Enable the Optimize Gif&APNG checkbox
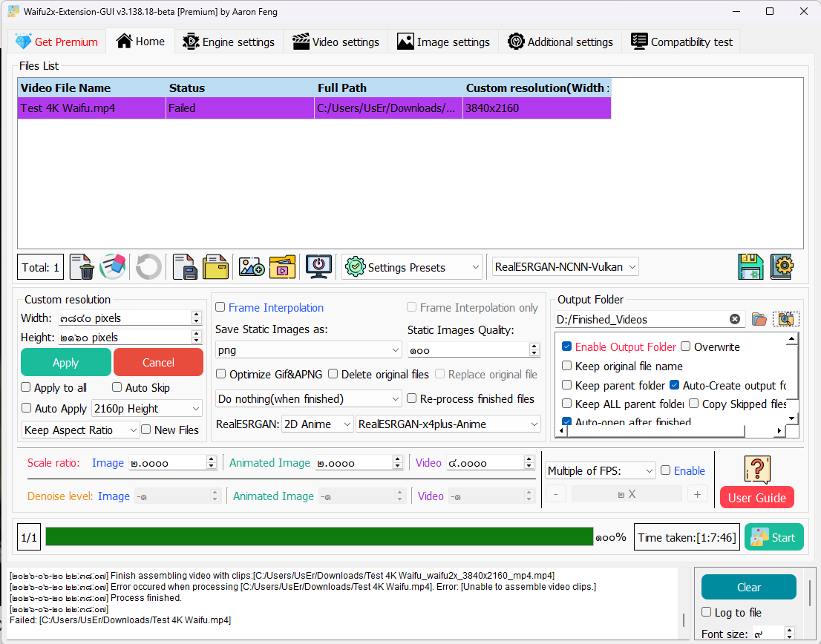This screenshot has width=821, height=644. (221, 373)
